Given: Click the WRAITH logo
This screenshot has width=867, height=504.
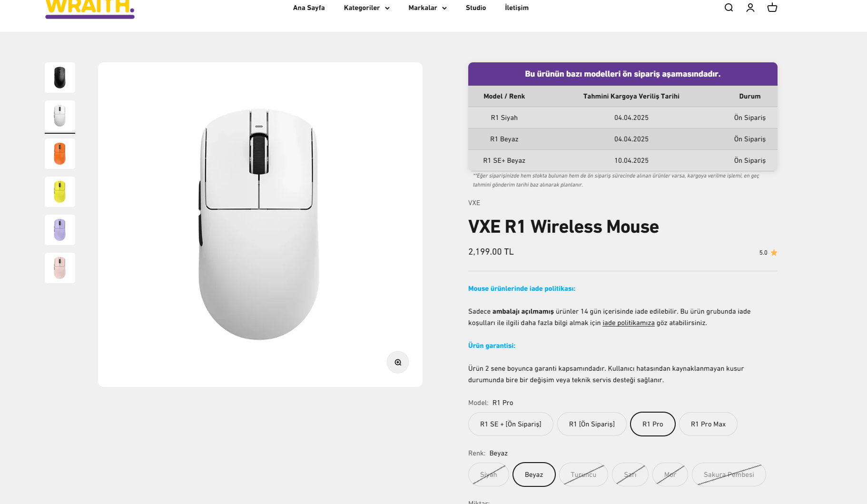Looking at the screenshot, I should tap(90, 9).
